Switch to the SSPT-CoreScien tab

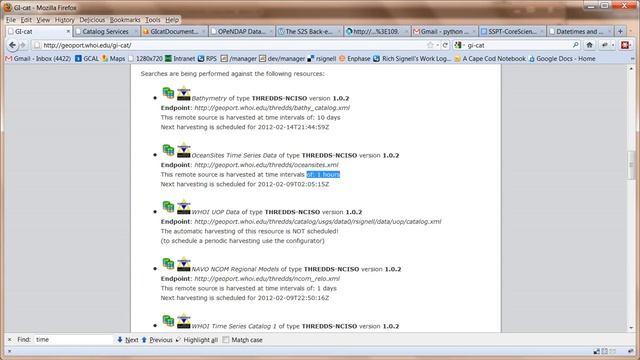point(512,31)
